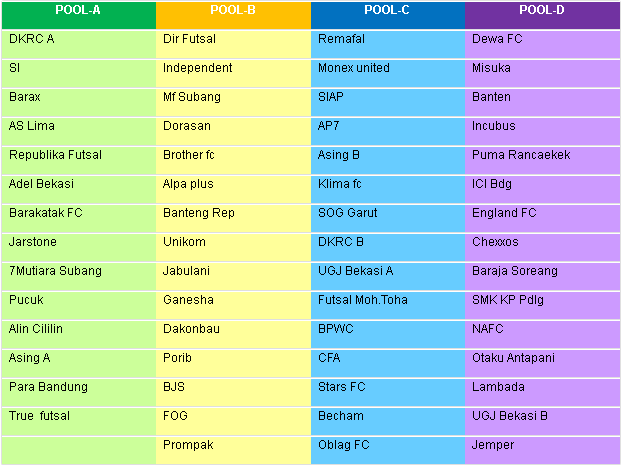Select Prompak in Pool B
The height and width of the screenshot is (466, 621).
(188, 445)
